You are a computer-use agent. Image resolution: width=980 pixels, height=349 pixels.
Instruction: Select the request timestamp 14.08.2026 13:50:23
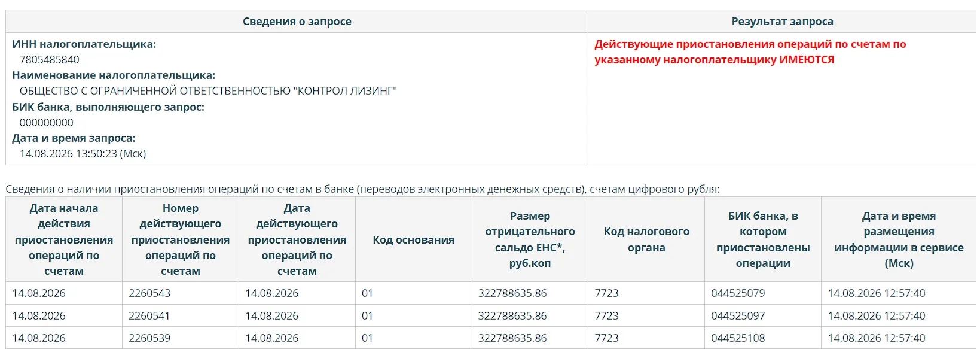[x=68, y=154]
